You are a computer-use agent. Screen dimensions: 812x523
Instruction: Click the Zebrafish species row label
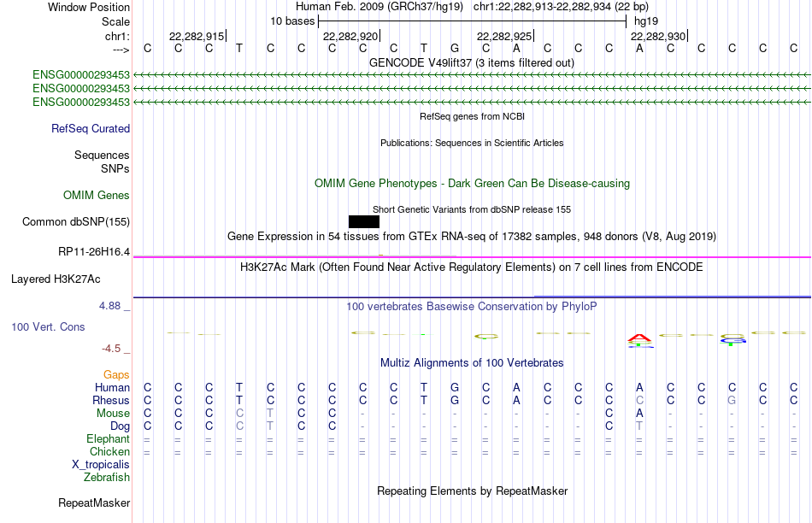pos(107,478)
